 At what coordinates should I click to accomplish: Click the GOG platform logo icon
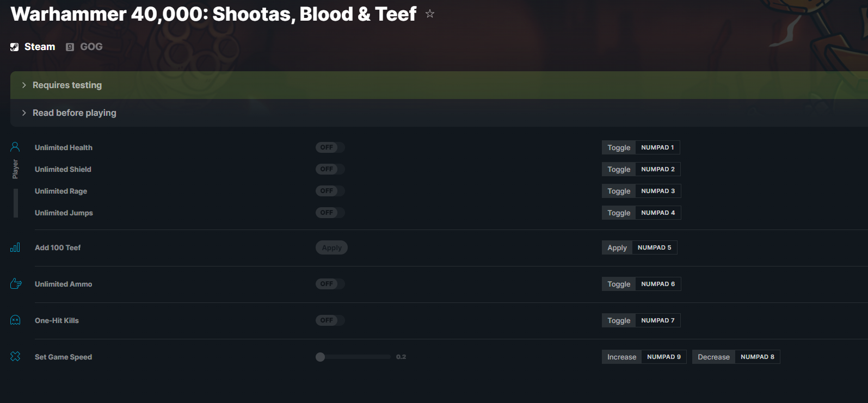click(x=70, y=47)
